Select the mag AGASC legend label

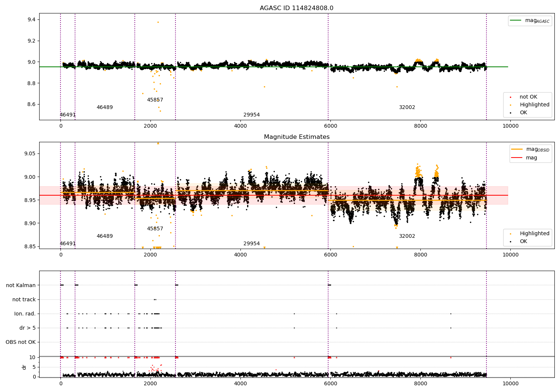pyautogui.click(x=537, y=21)
